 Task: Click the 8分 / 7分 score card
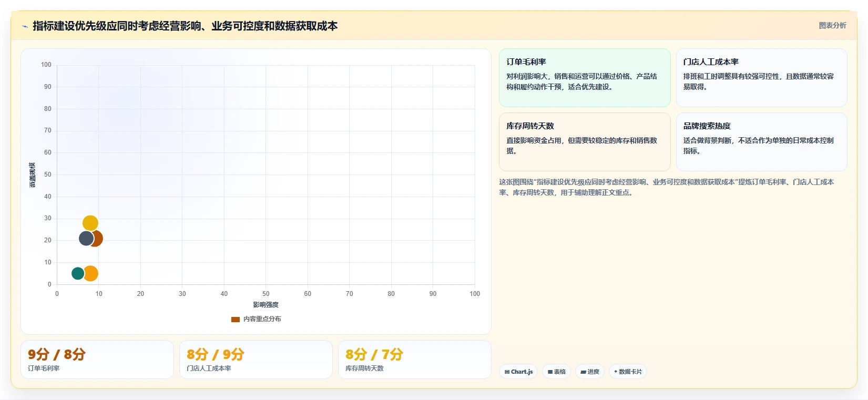415,360
